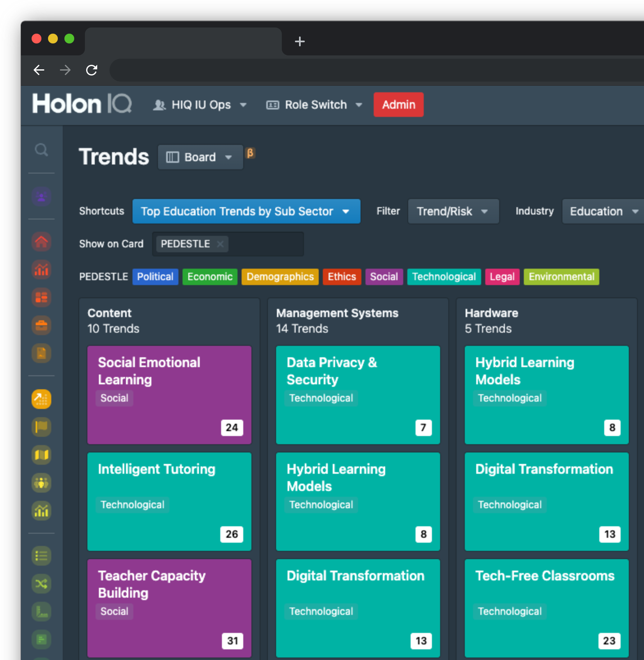The image size is (644, 660).
Task: Toggle the Technological legend tag
Action: tap(444, 277)
